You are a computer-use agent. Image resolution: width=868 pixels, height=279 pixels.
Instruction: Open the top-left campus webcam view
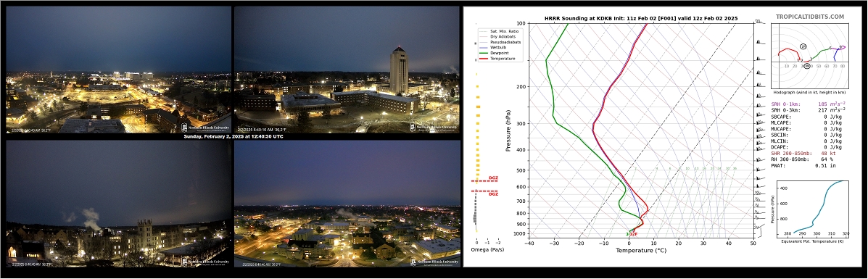click(x=118, y=70)
